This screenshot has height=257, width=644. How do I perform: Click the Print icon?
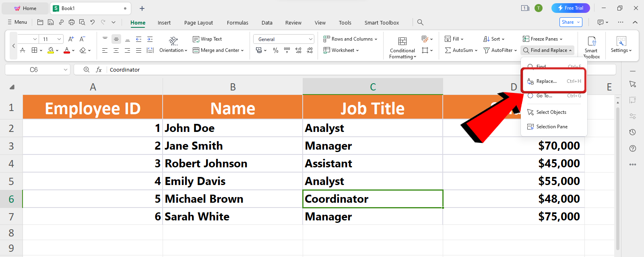point(72,23)
